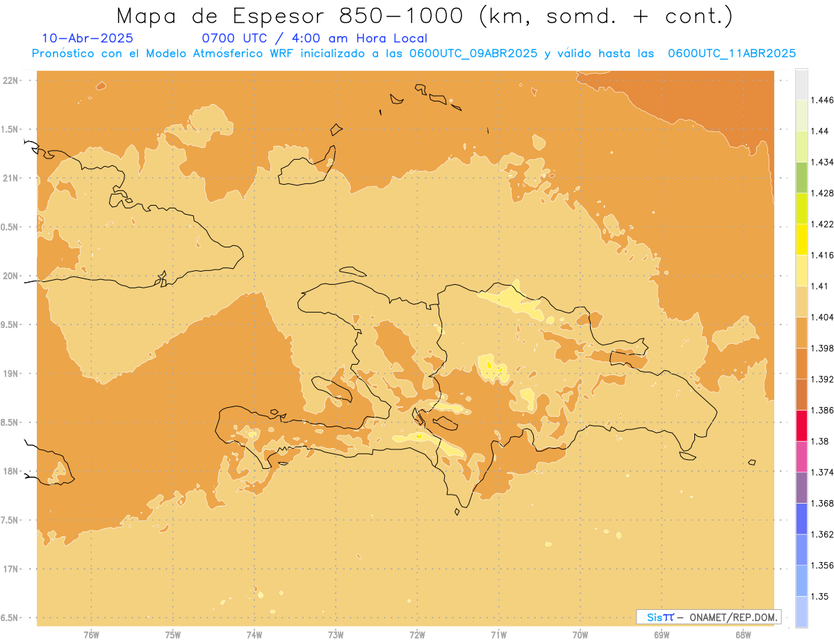Click the legend value '1.434'

822,162
